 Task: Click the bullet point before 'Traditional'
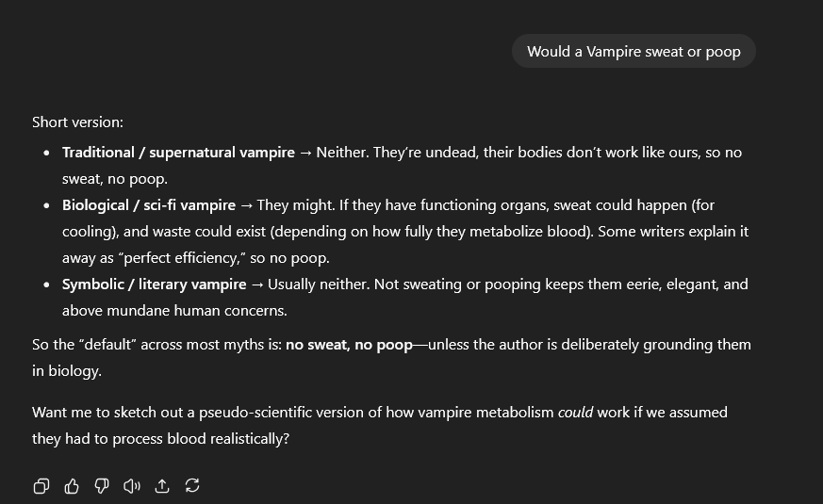[47, 153]
